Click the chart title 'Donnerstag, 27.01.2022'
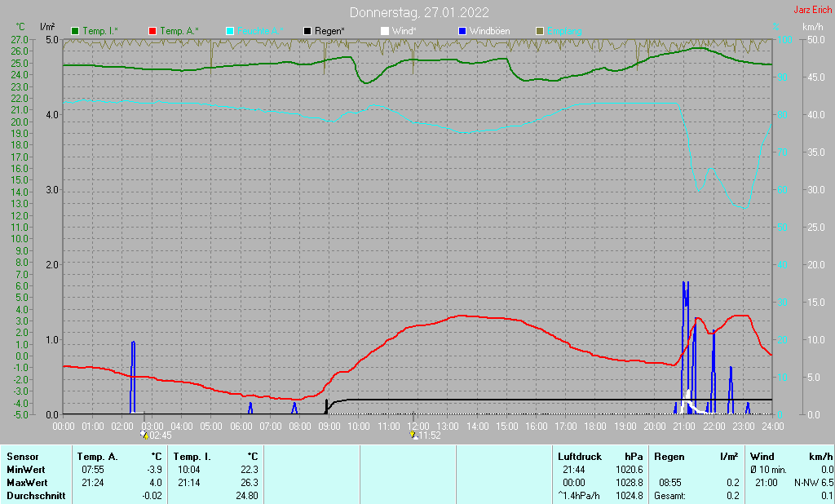Viewport: 835px width, 504px height. [x=419, y=12]
